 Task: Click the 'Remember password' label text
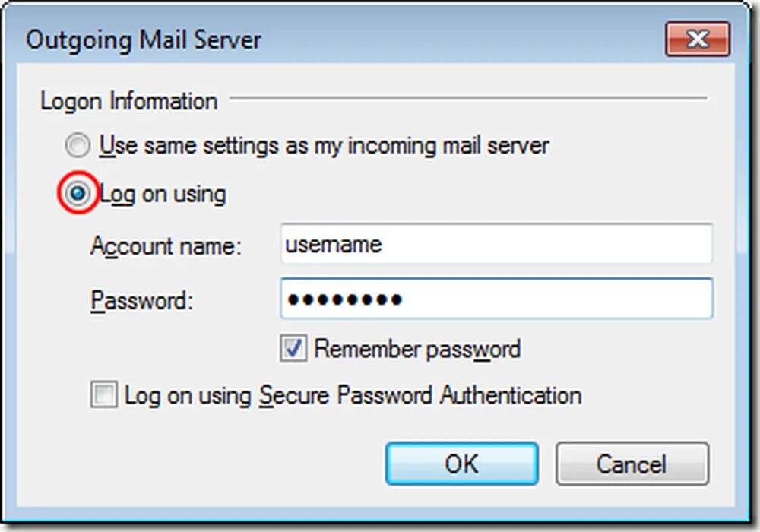click(x=417, y=350)
